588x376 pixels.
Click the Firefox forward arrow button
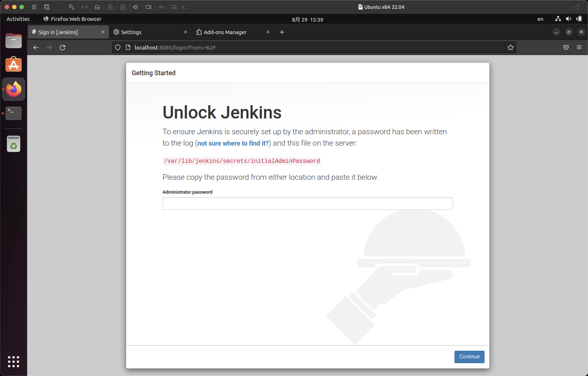49,48
